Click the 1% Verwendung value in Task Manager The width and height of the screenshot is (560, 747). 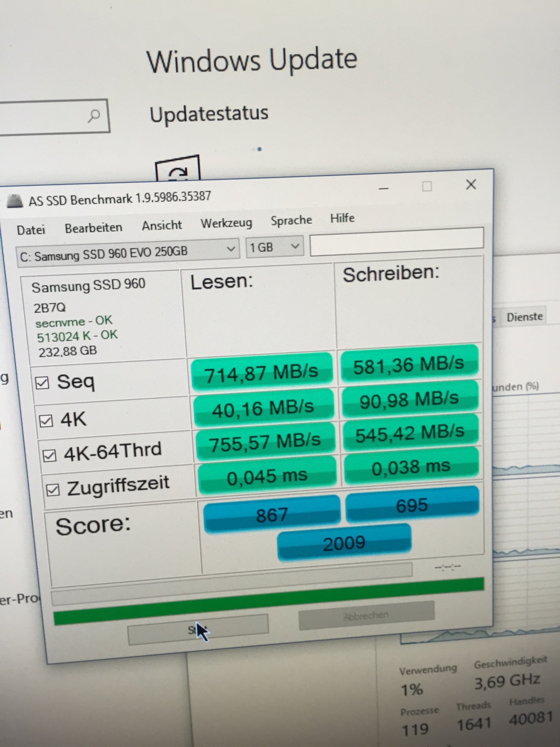click(411, 690)
